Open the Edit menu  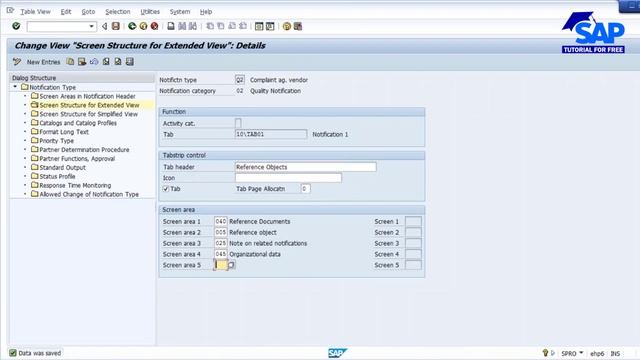coord(66,12)
